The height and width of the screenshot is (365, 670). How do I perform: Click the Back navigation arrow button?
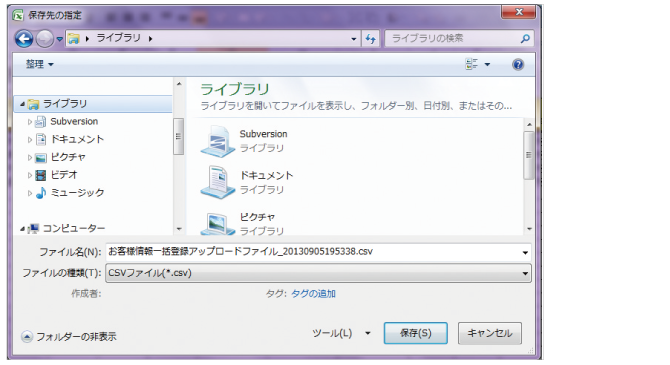24,39
